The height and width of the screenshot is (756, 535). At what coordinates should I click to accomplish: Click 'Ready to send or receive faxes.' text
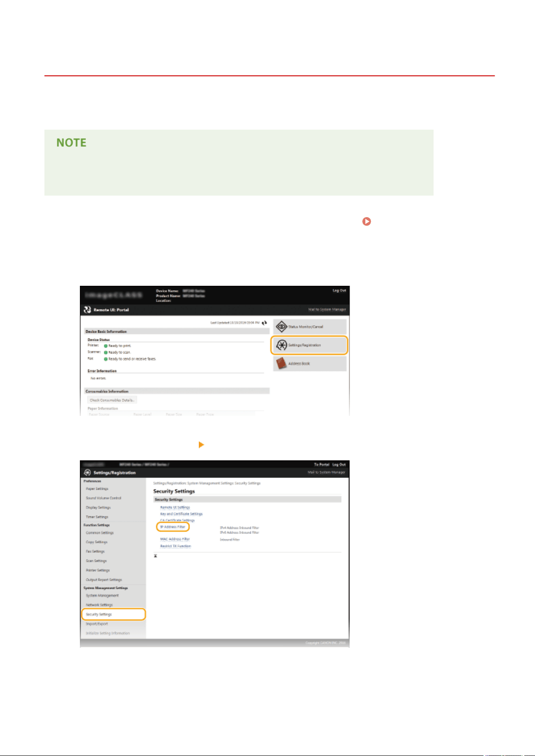pyautogui.click(x=132, y=359)
